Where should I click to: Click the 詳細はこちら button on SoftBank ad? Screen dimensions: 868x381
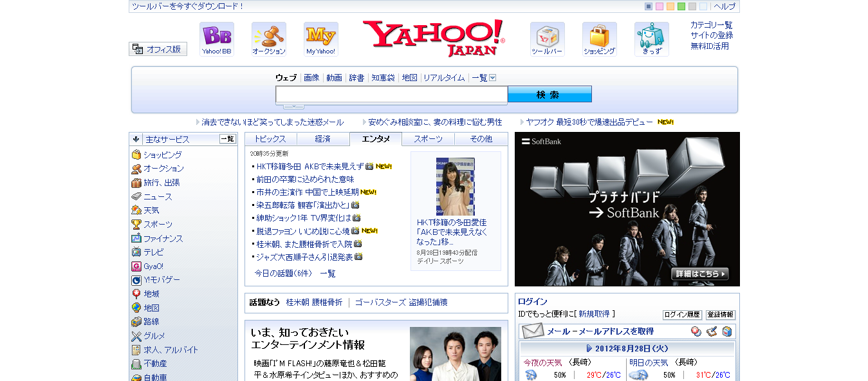[701, 274]
